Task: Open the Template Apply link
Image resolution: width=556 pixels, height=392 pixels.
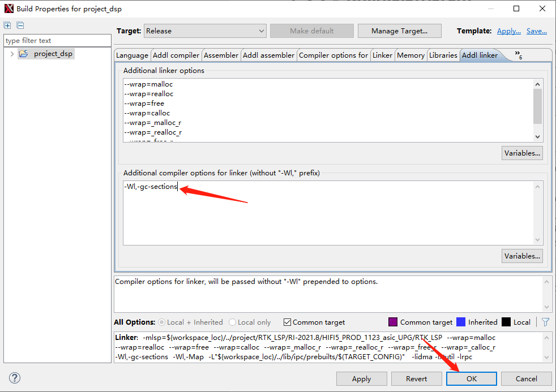Action: [508, 31]
